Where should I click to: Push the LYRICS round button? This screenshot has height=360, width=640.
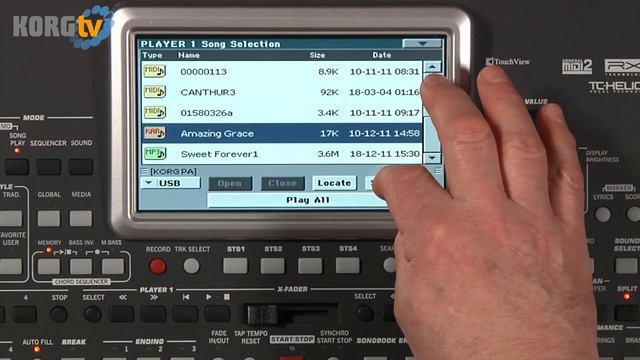602,214
